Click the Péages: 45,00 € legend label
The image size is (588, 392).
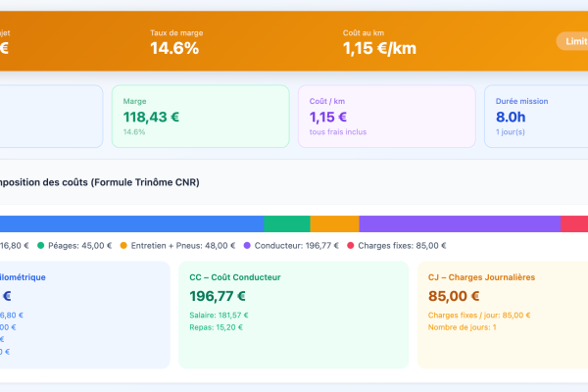click(x=80, y=246)
